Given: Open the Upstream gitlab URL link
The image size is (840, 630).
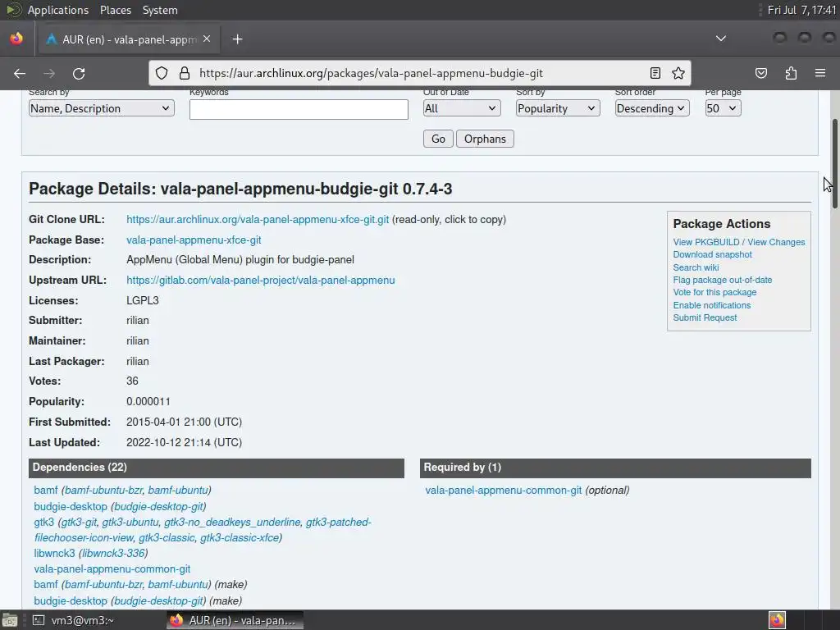Looking at the screenshot, I should 260,281.
